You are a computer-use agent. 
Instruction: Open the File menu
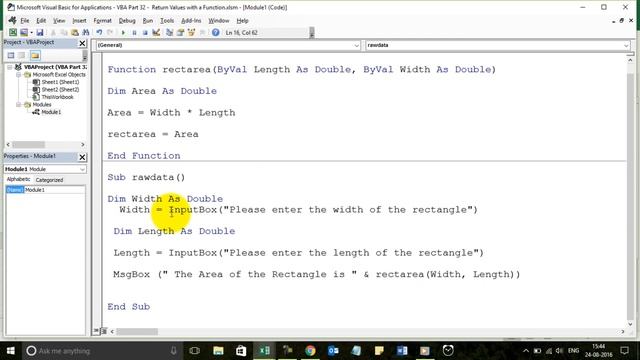(25, 20)
